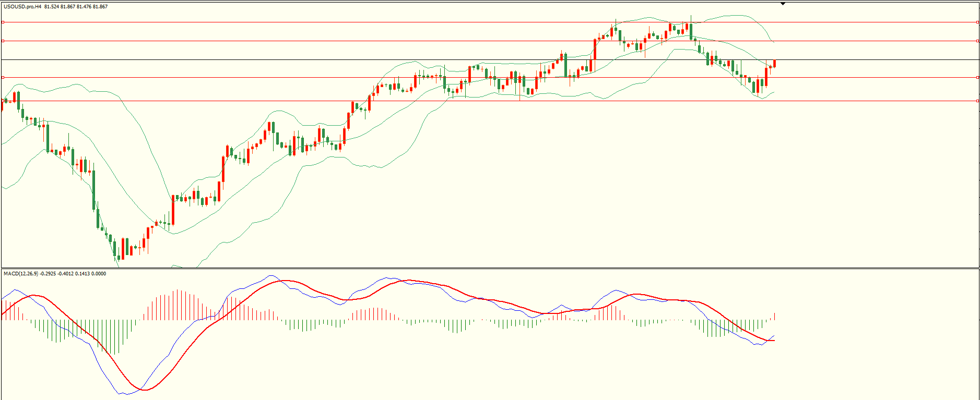Click left handle of second red horizontal line

(x=3, y=41)
